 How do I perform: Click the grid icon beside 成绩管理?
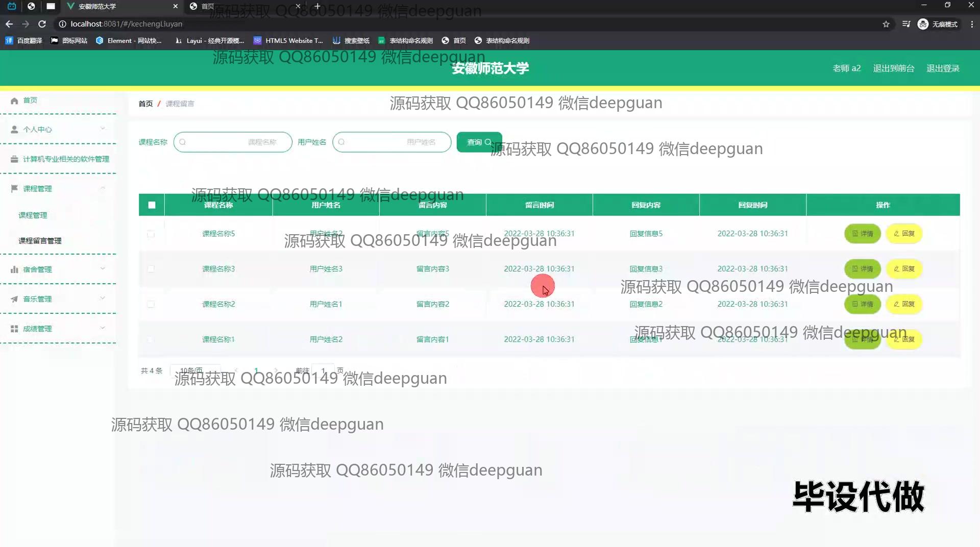(x=14, y=329)
